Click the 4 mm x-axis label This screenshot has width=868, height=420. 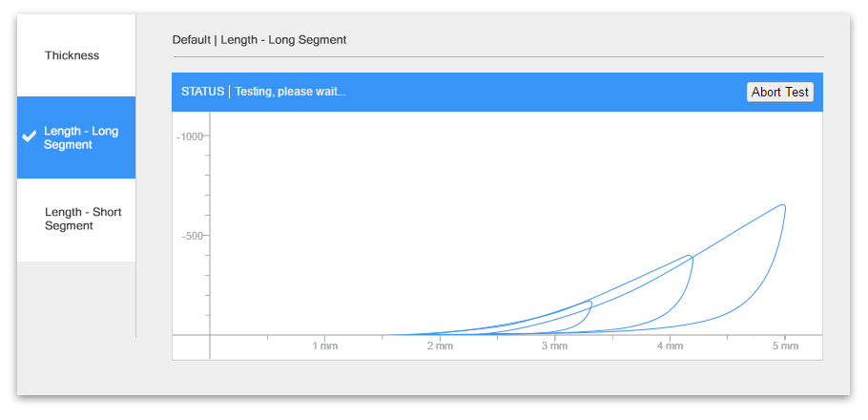[x=670, y=346]
